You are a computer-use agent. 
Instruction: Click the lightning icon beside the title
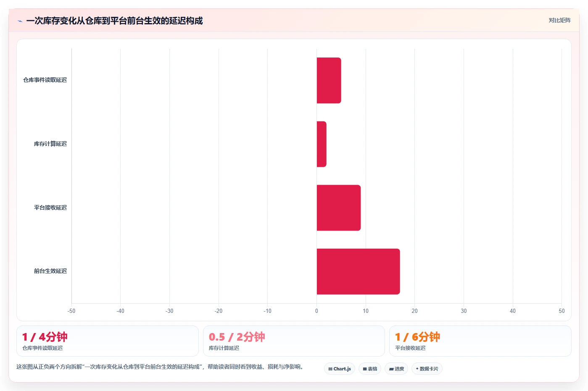coord(20,21)
